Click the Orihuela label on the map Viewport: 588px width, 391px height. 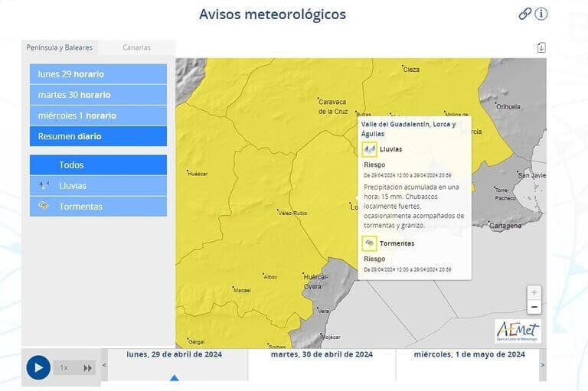click(x=508, y=107)
